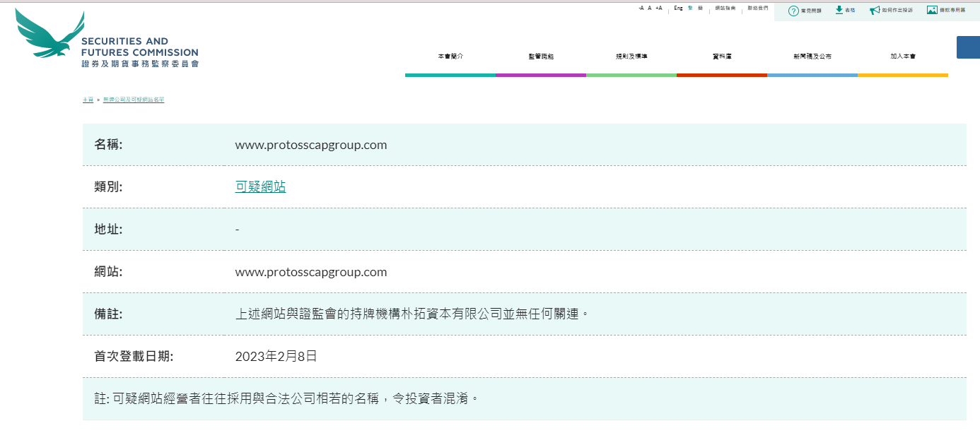
Task: Open the 傳媒專用區 picture icon
Action: [x=932, y=10]
